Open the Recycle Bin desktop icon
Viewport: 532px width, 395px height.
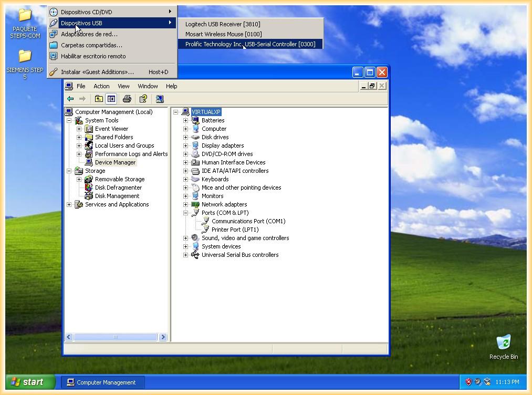(x=503, y=344)
